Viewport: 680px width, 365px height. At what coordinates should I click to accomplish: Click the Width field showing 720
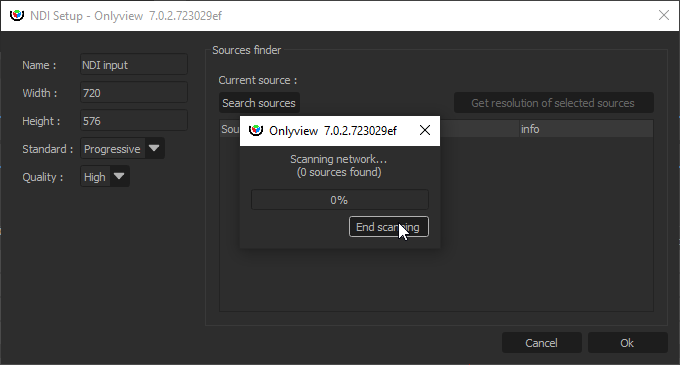point(134,93)
